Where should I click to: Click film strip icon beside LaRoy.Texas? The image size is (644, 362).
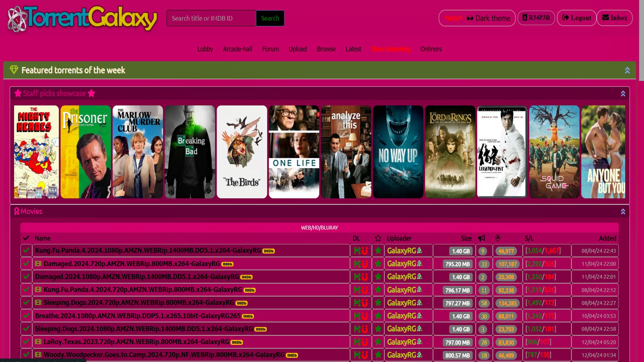38,342
